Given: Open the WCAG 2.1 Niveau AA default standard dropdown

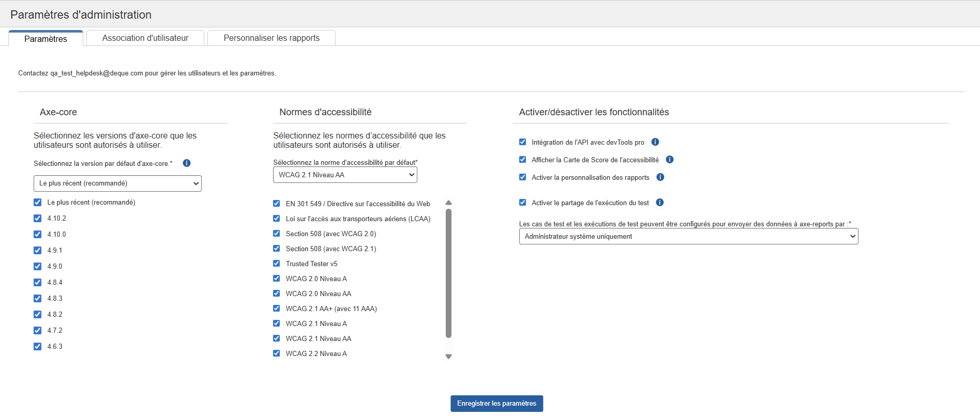Looking at the screenshot, I should [x=345, y=175].
